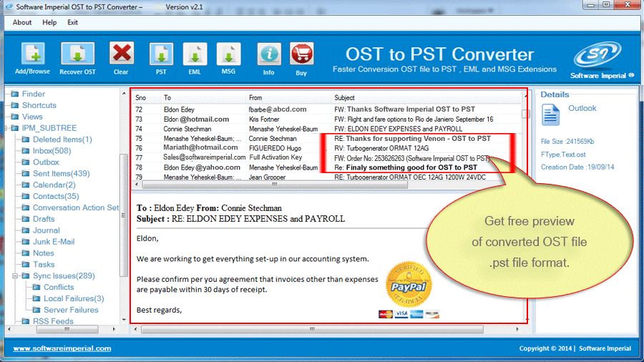Collapse the Sync Issues(289) tree node
644x362 pixels.
pos(16,276)
